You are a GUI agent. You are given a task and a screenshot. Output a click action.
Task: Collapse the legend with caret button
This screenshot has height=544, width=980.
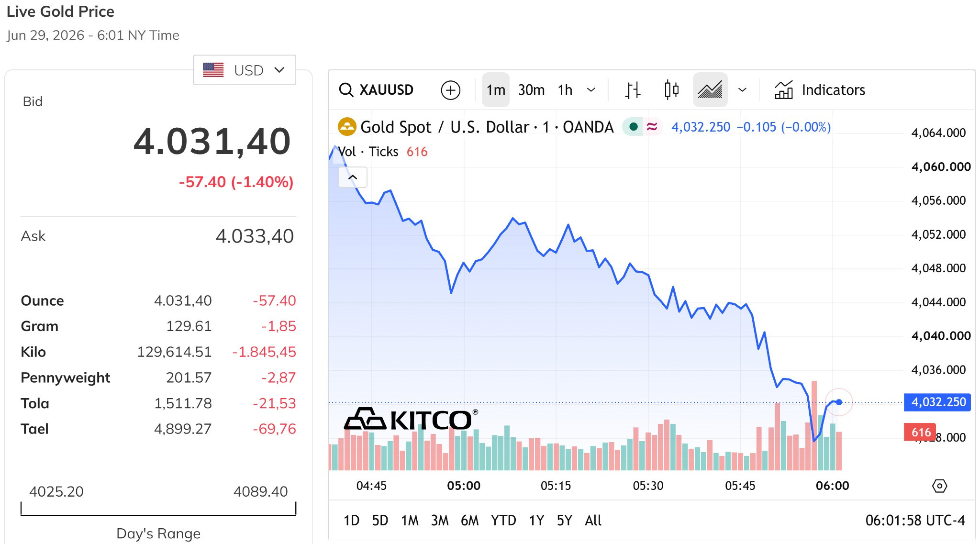(x=353, y=177)
